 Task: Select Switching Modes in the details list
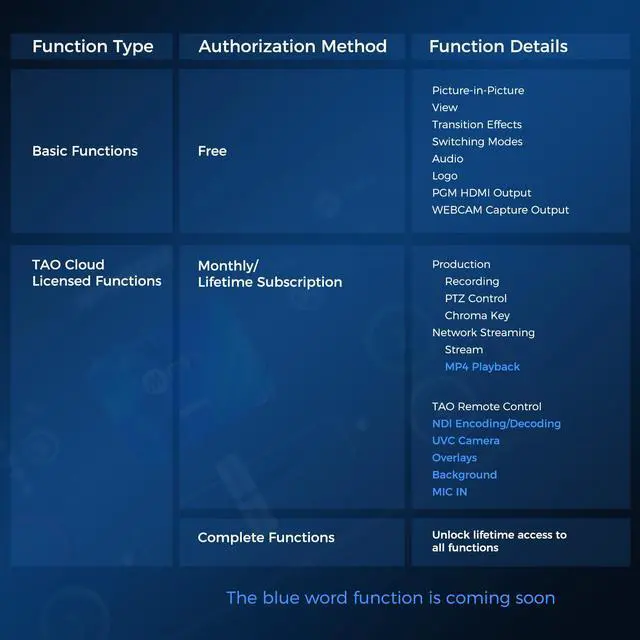[x=477, y=142]
